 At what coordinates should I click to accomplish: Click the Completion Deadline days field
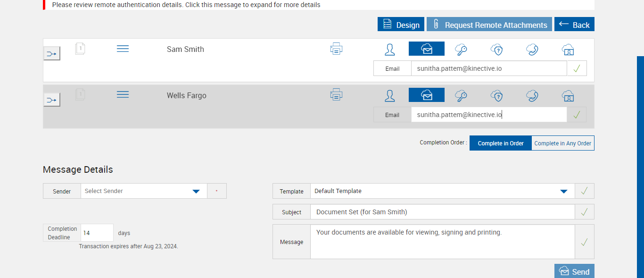(97, 233)
